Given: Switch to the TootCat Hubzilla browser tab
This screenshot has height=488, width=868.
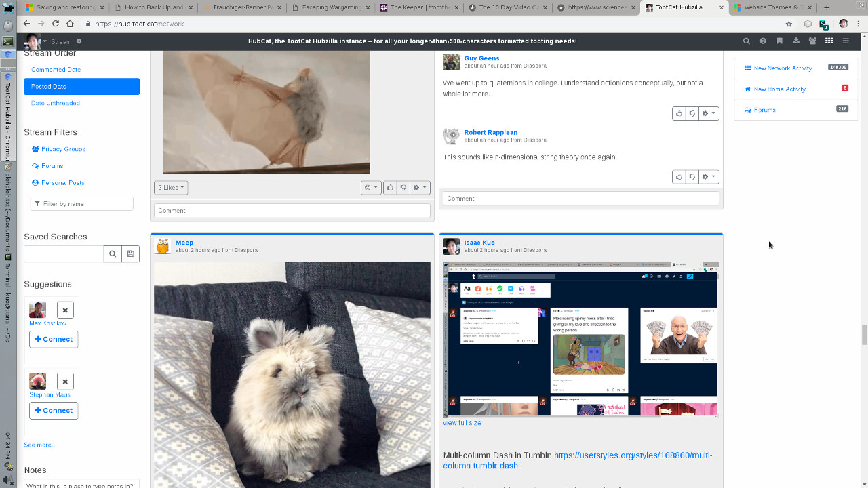Looking at the screenshot, I should [x=682, y=7].
